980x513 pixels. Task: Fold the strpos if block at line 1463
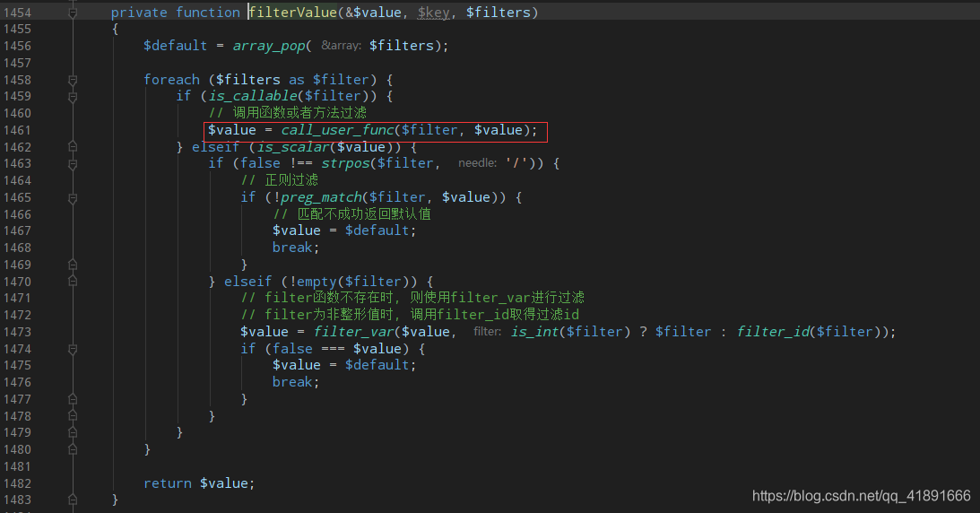pyautogui.click(x=73, y=164)
